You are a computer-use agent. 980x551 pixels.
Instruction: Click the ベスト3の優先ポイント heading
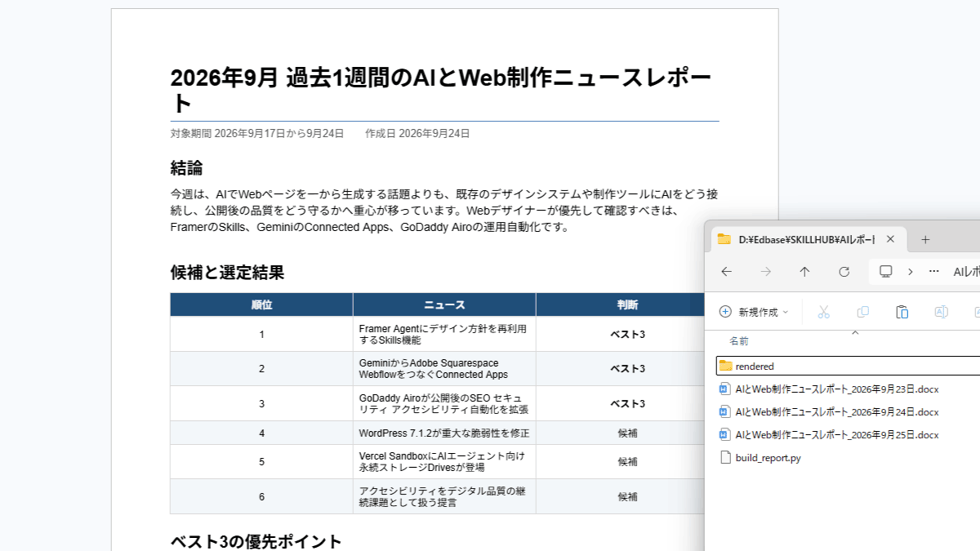pos(256,542)
